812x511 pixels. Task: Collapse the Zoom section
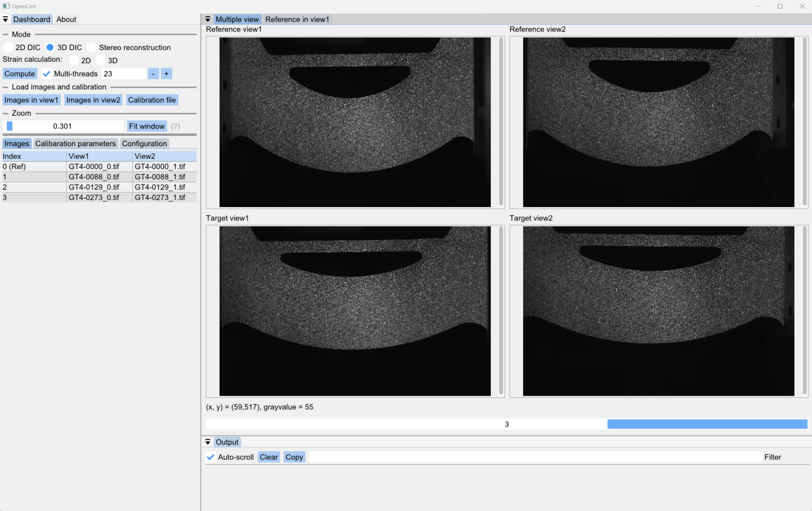click(x=5, y=113)
